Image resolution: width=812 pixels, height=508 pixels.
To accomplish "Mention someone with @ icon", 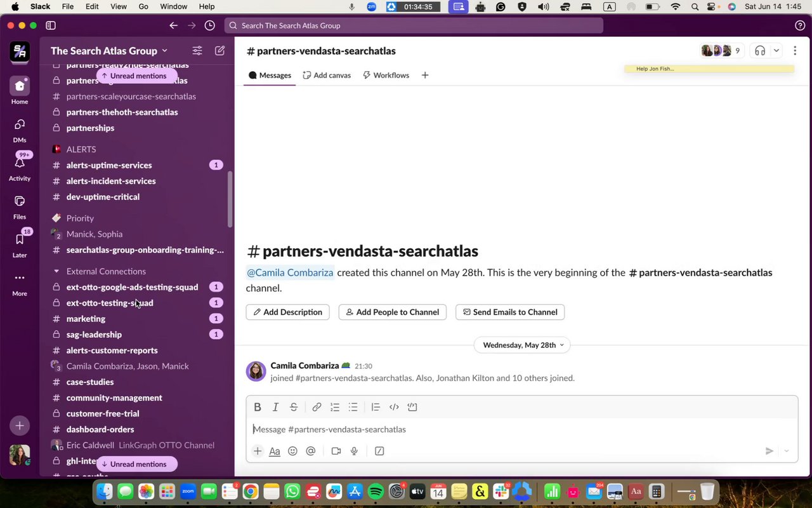I will pos(311,451).
